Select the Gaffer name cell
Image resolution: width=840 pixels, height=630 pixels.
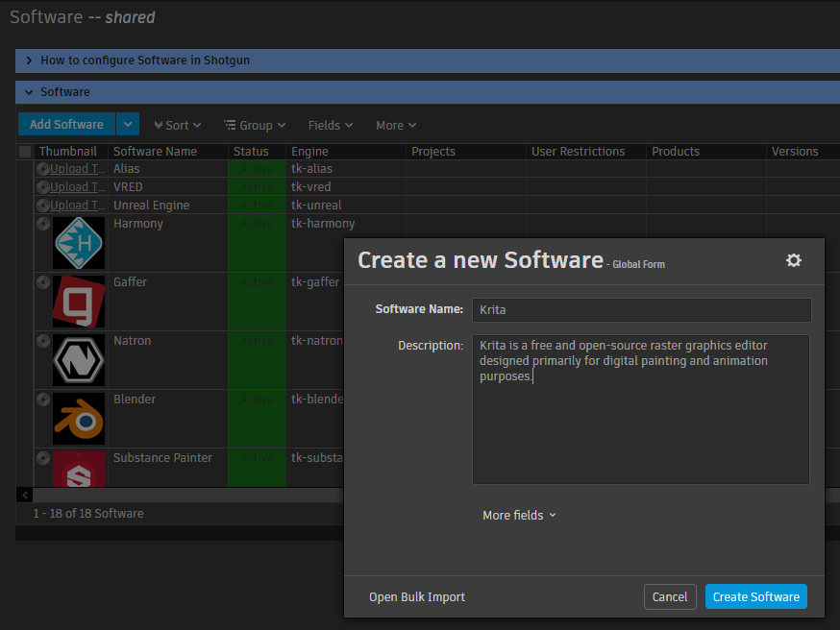click(x=168, y=302)
